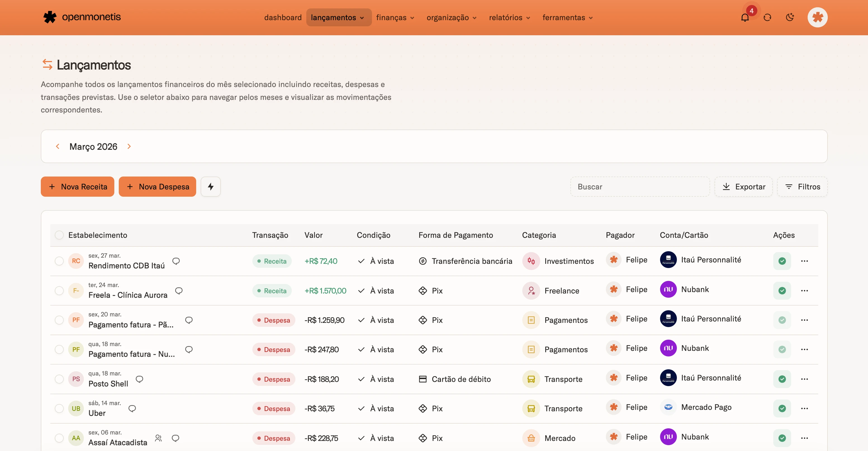Select the Freela - Clínica Aurora row checkbox

click(59, 290)
